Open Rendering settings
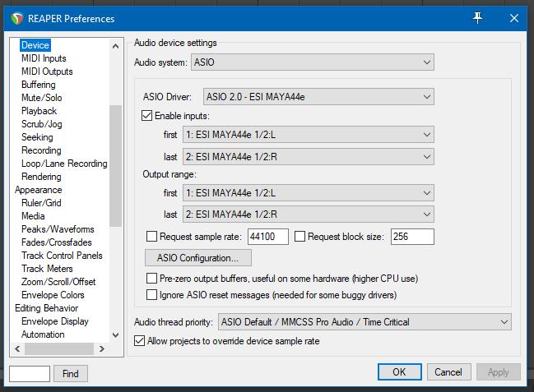The image size is (534, 392). [x=41, y=177]
